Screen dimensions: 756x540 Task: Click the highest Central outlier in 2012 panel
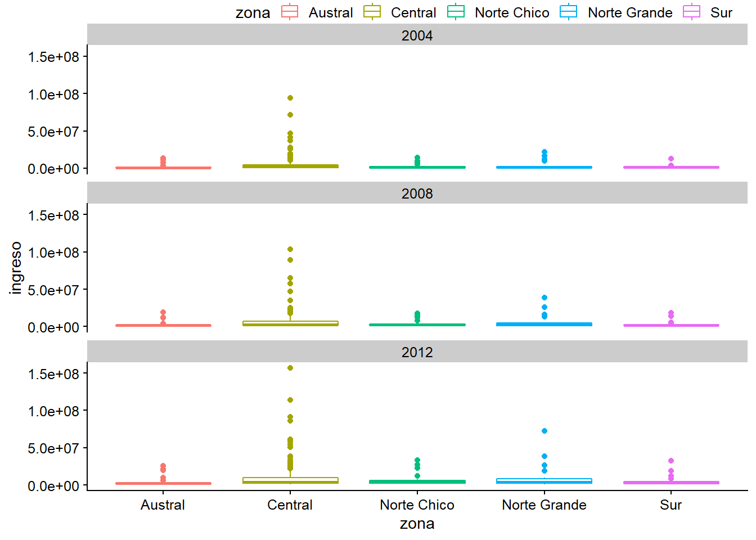click(x=290, y=368)
